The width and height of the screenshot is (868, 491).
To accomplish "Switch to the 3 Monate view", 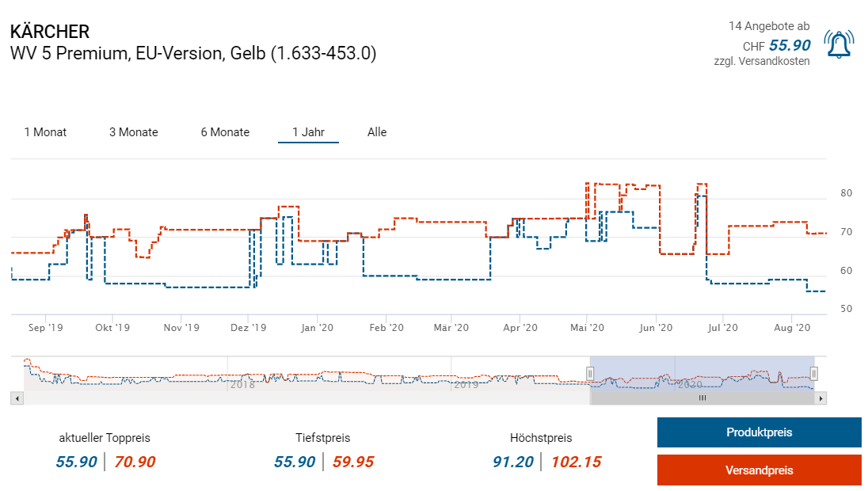I will [133, 132].
